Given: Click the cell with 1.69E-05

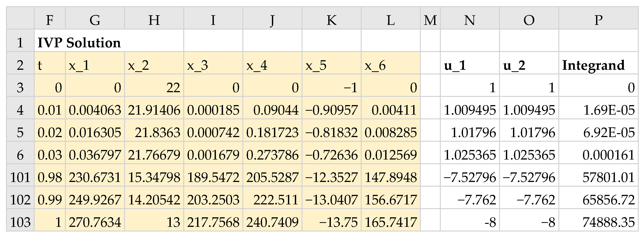Looking at the screenshot, I should coord(598,110).
